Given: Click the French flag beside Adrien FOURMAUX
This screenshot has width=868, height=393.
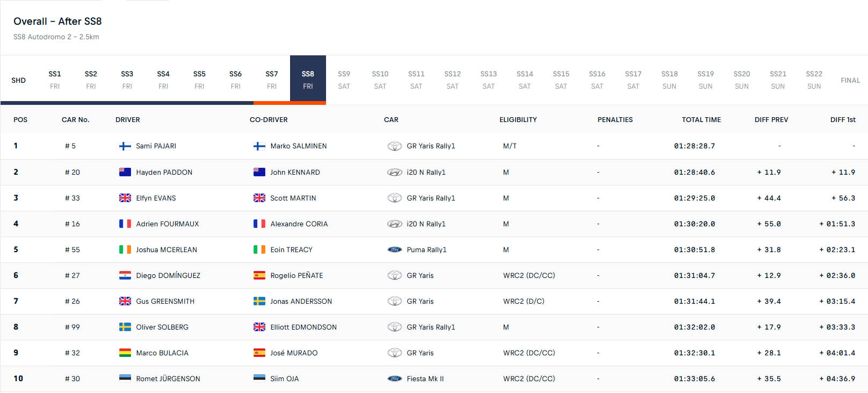Looking at the screenshot, I should (125, 224).
